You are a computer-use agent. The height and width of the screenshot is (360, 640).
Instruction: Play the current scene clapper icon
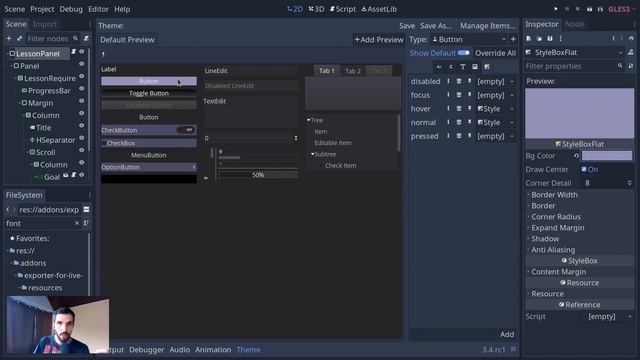point(589,9)
